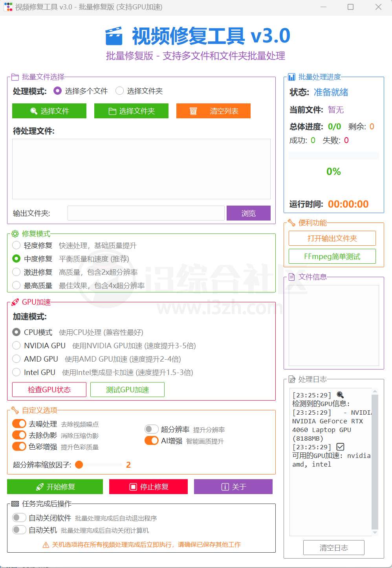Screen dimensions: 392x568
Task: Click 打开输出文件夹 button
Action: click(332, 238)
